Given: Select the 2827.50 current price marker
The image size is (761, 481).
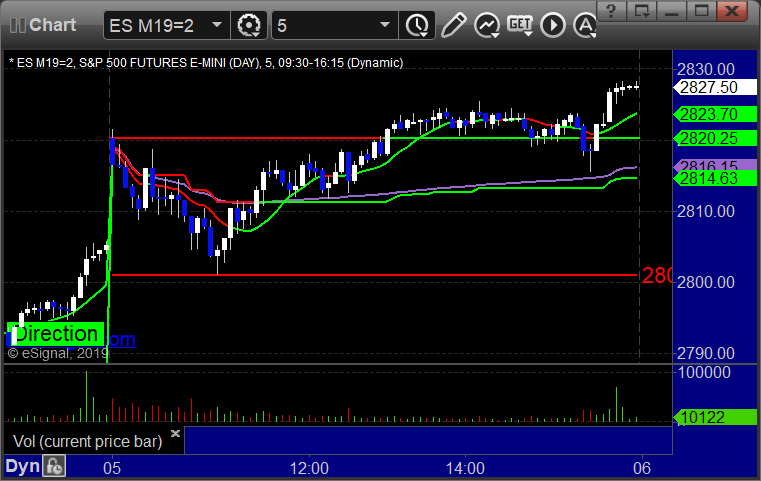Looking at the screenshot, I should point(715,87).
